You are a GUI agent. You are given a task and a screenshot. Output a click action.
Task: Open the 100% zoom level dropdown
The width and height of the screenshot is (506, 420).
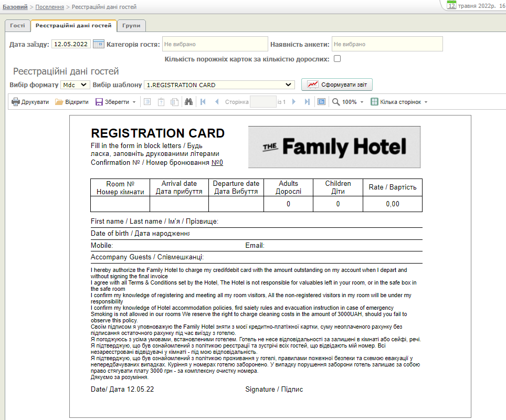pyautogui.click(x=362, y=102)
